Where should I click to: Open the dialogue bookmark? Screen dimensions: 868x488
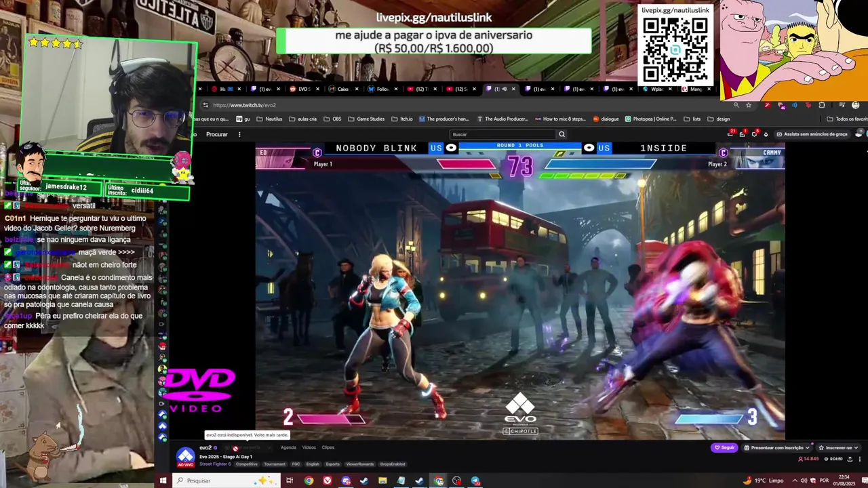click(x=606, y=119)
